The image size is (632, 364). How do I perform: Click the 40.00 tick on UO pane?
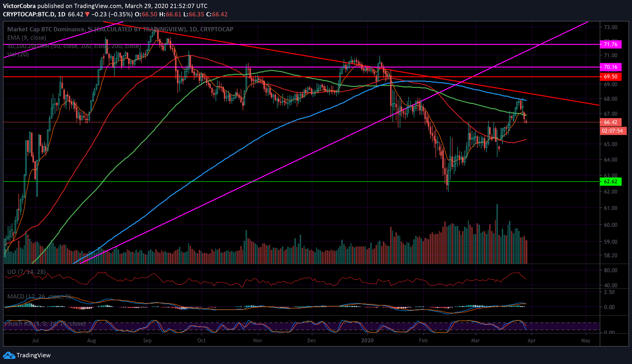pyautogui.click(x=611, y=285)
